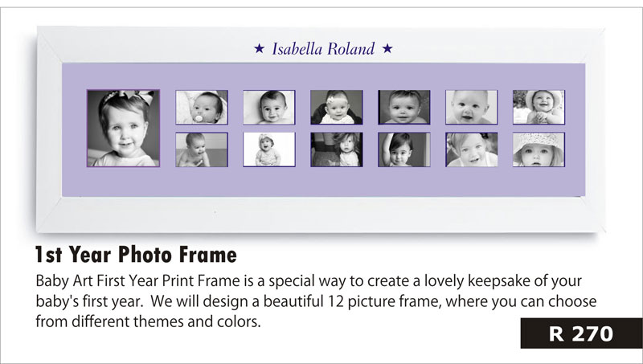
Task: Click the second top-row smiling baby photo
Action: (x=269, y=107)
